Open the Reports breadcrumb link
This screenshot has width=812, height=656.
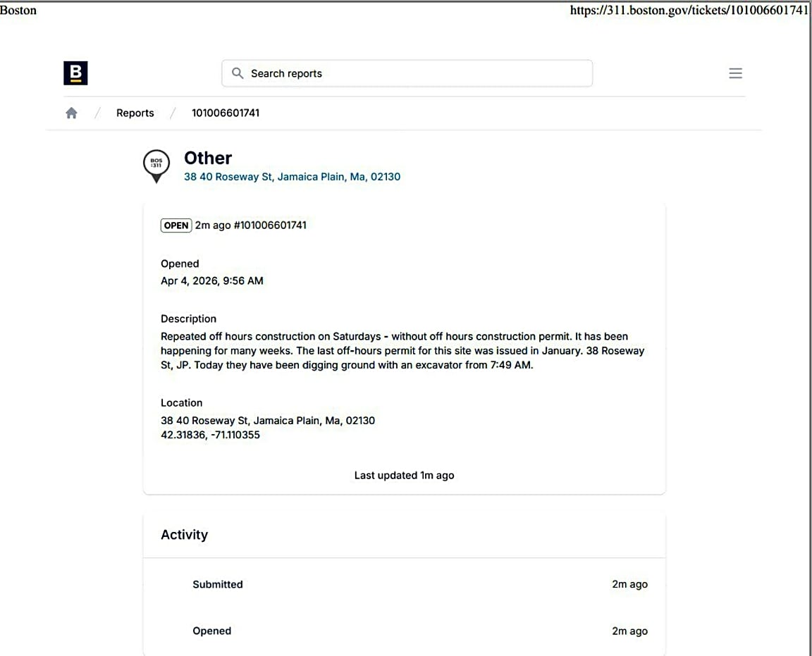[x=135, y=113]
